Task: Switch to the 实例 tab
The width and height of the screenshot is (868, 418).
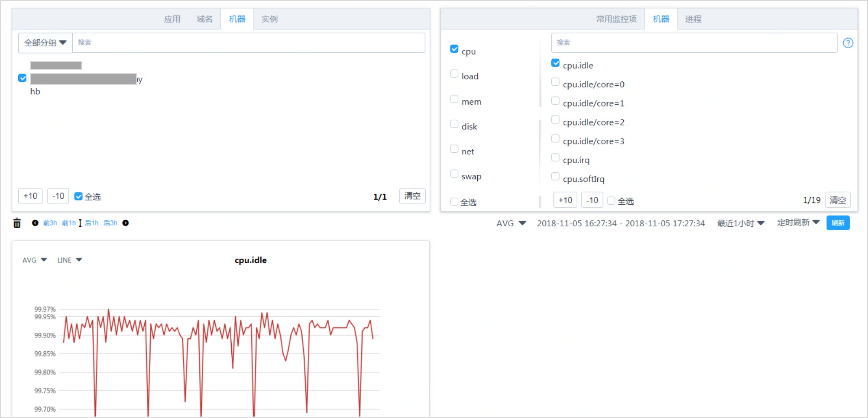Action: point(269,19)
